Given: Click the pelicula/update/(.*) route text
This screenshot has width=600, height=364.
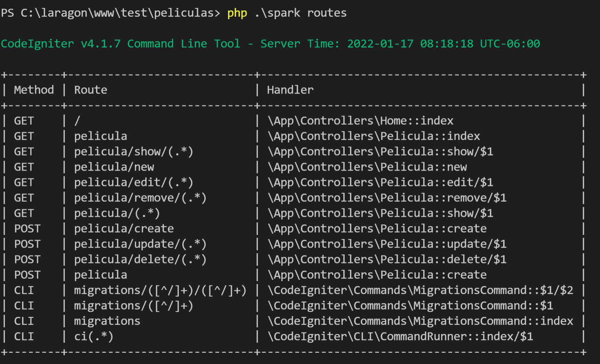Looking at the screenshot, I should pyautogui.click(x=140, y=244).
